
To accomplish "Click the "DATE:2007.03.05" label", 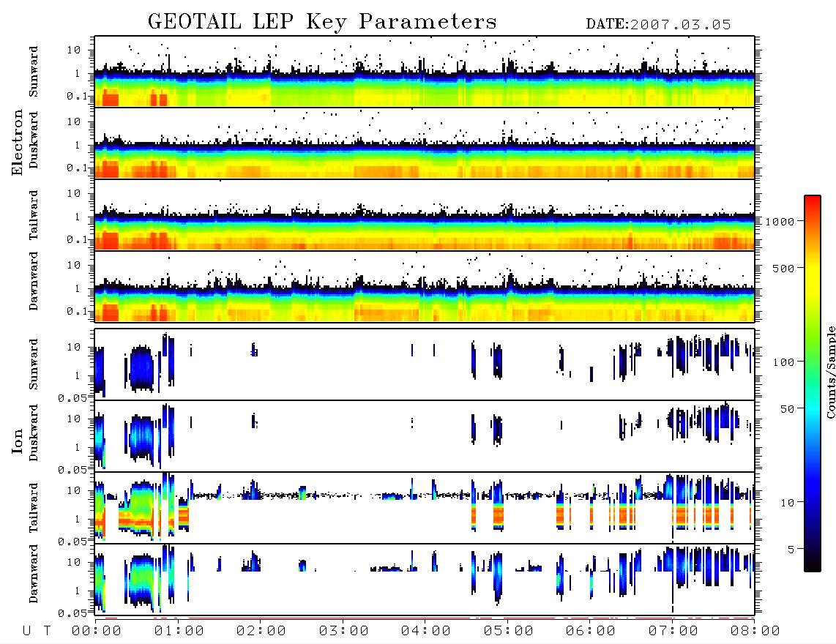I will pos(658,25).
